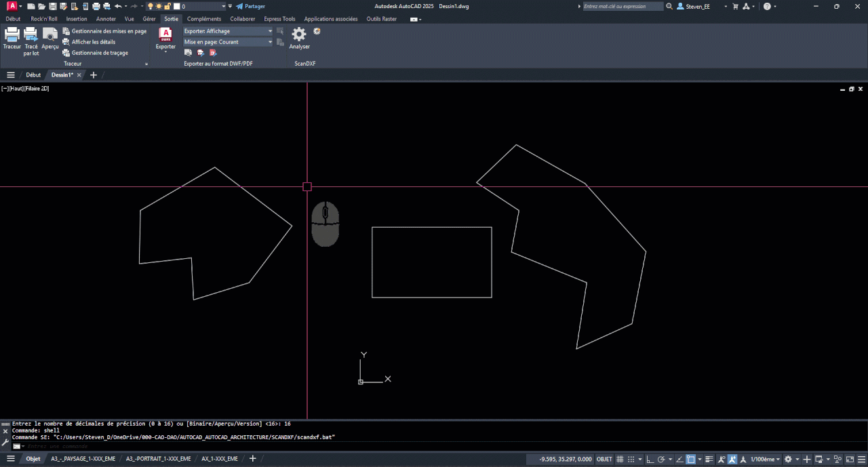Switch to A3_-_PAYSAGE_1-XXX_EME layout tab
Screen dimensions: 868x467
pyautogui.click(x=84, y=459)
